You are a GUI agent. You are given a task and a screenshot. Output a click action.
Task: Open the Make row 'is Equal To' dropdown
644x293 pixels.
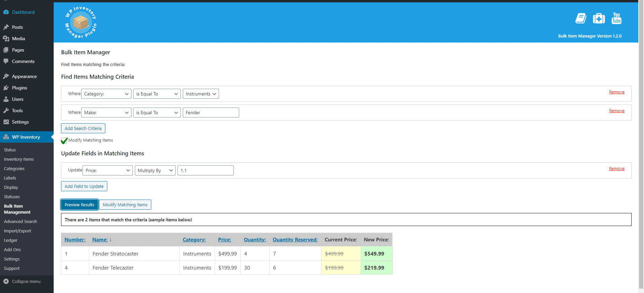pos(157,113)
